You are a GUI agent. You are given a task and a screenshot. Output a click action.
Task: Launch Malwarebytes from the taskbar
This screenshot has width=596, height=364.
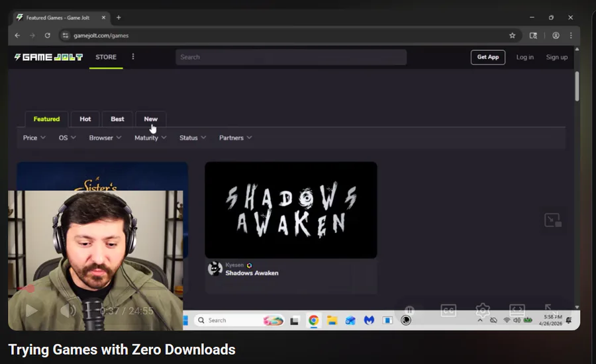coord(369,321)
